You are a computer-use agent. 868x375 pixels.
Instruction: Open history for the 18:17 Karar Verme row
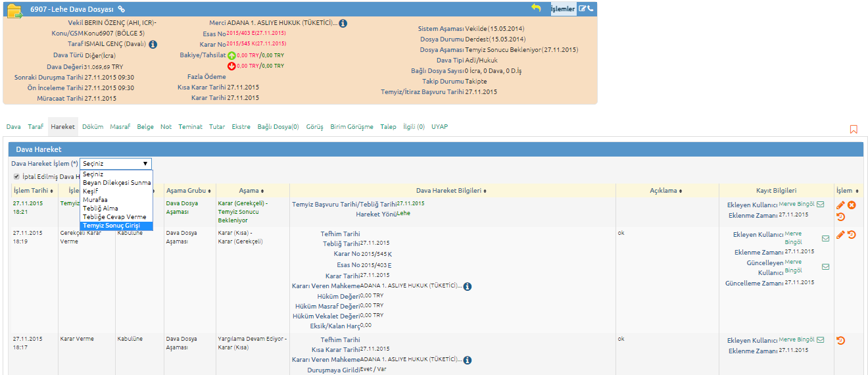840,340
